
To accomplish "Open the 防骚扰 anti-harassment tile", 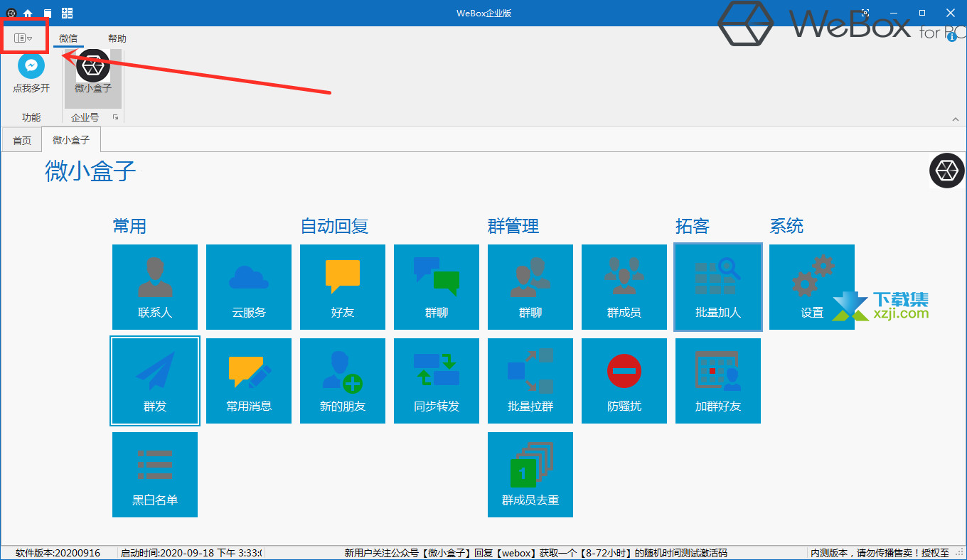I will [x=624, y=381].
